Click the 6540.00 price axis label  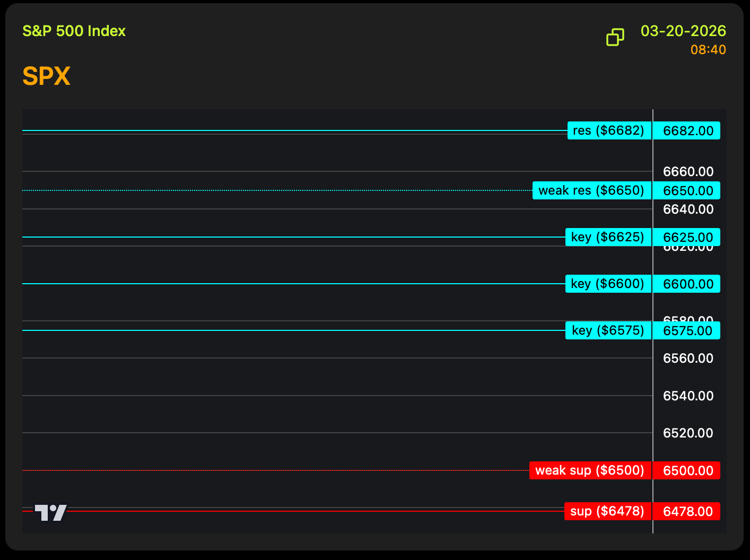(688, 396)
